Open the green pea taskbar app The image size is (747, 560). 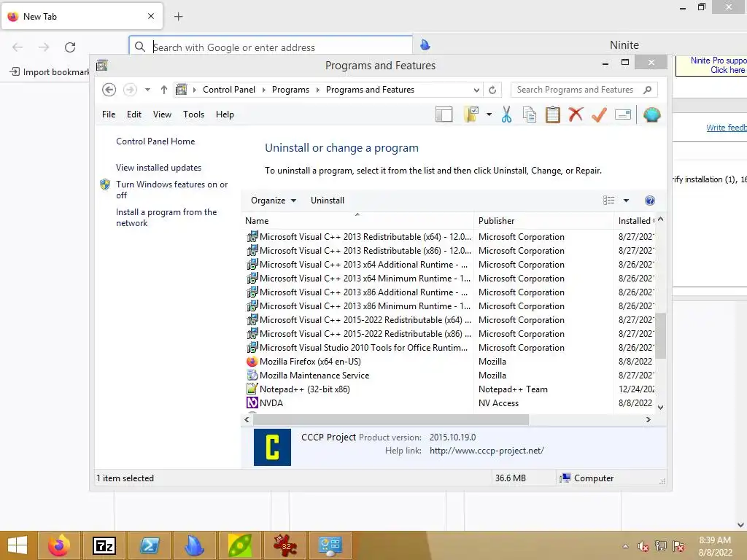click(240, 545)
